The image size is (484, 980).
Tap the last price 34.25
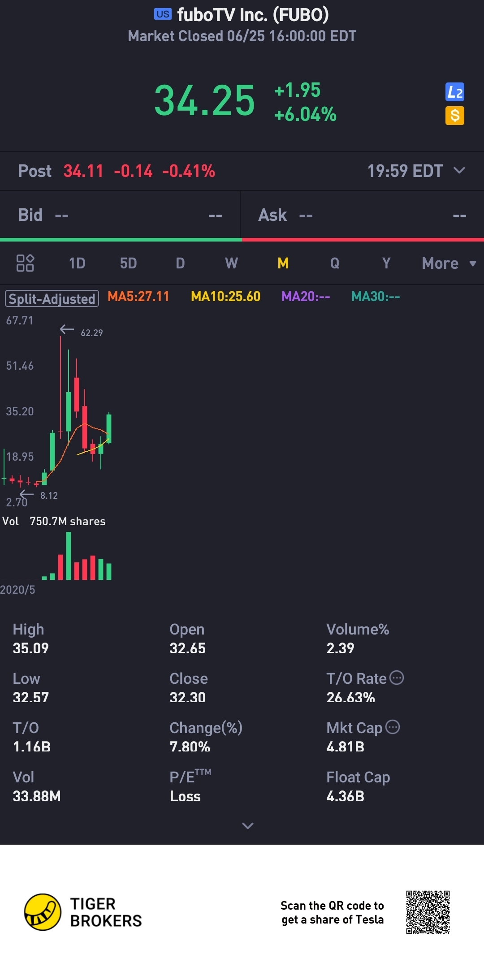[x=205, y=101]
